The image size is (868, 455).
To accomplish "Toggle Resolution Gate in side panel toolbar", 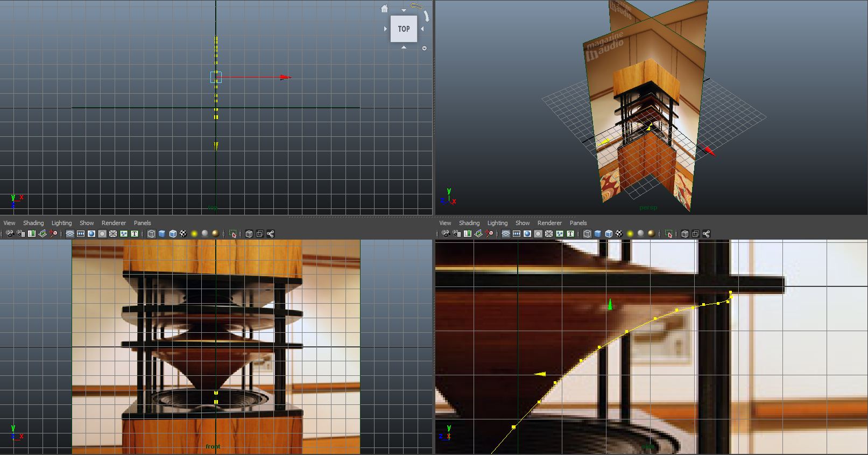I will pyautogui.click(x=527, y=234).
